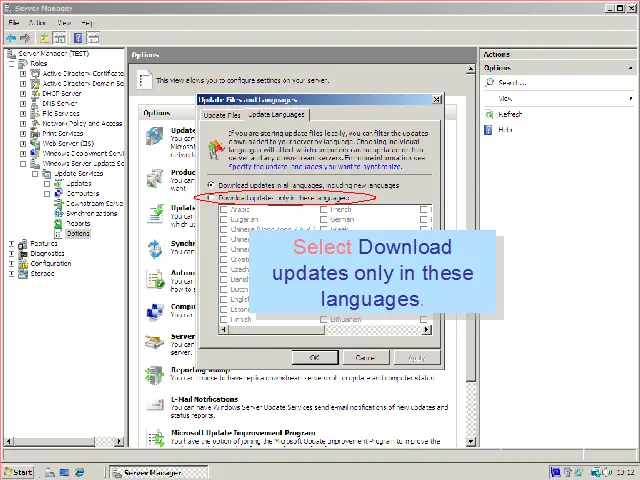640x480 pixels.
Task: Check the German language checkbox
Action: point(324,219)
